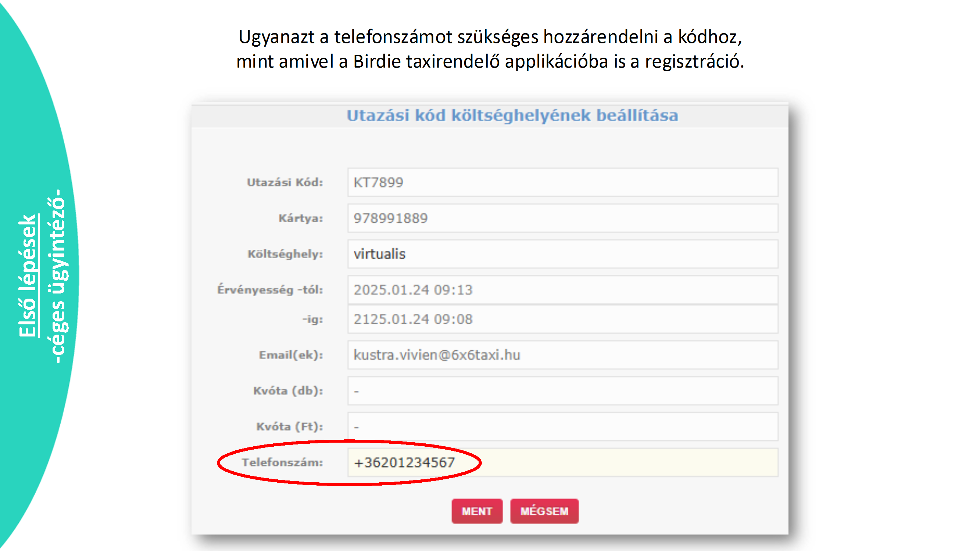Click the Érvényesség -tól date field

click(563, 290)
